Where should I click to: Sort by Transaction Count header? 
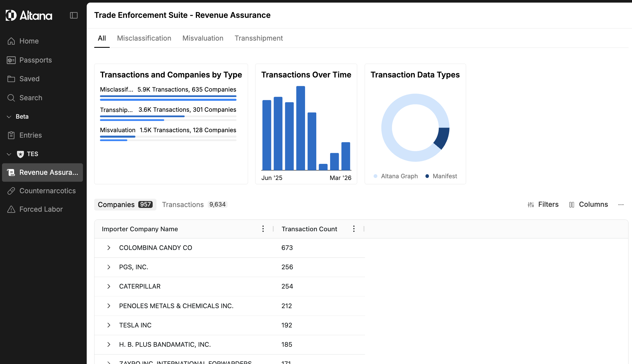point(309,229)
